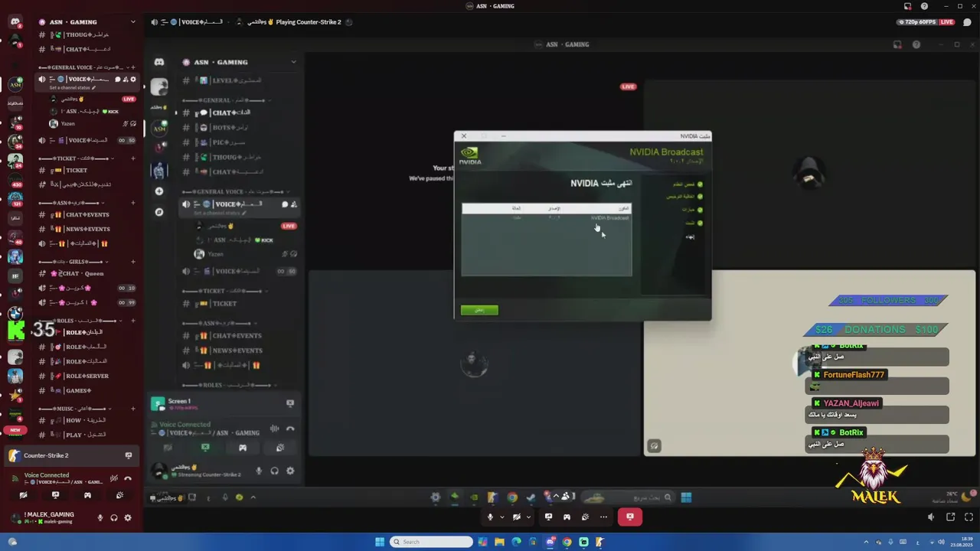This screenshot has height=551, width=980.
Task: Open chat for the VOICE العام channel
Action: pyautogui.click(x=117, y=79)
